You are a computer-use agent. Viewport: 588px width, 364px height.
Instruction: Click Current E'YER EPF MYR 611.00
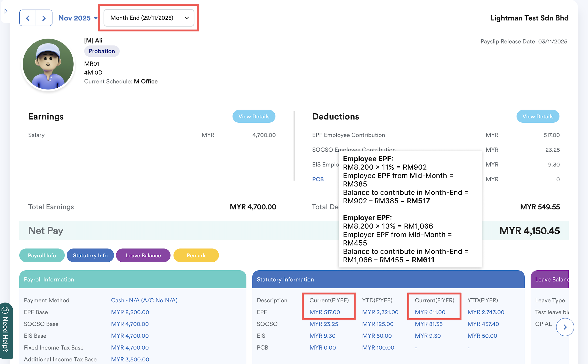pos(430,312)
